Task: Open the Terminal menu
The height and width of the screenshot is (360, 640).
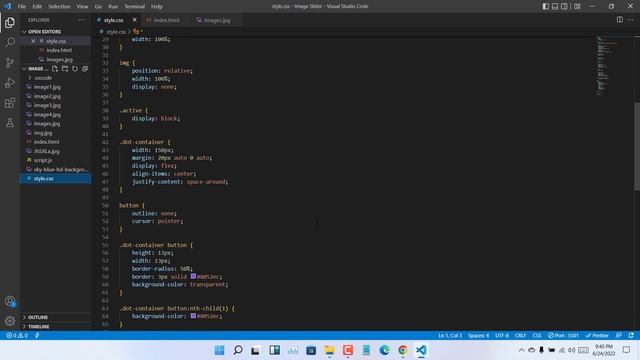Action: pos(134,7)
